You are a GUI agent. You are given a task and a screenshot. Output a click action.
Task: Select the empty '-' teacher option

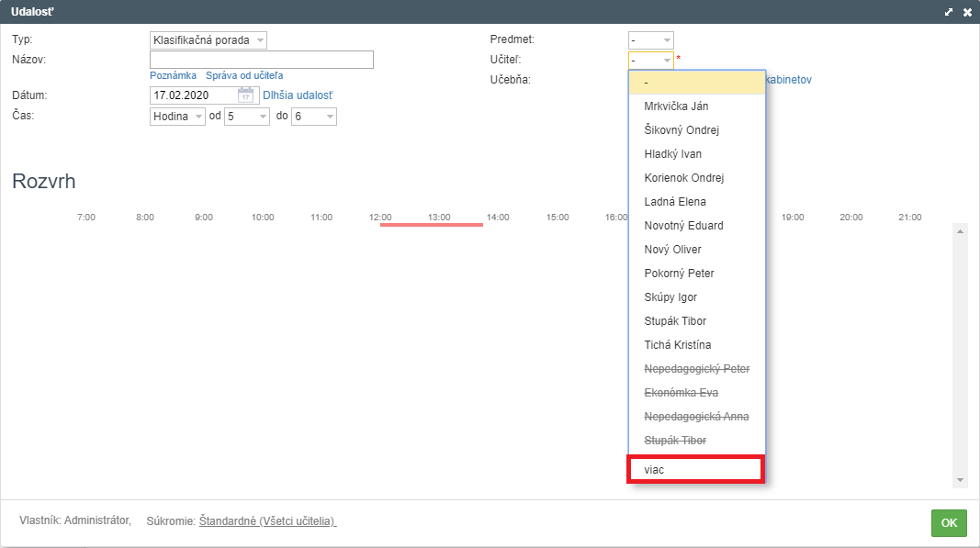tap(697, 83)
